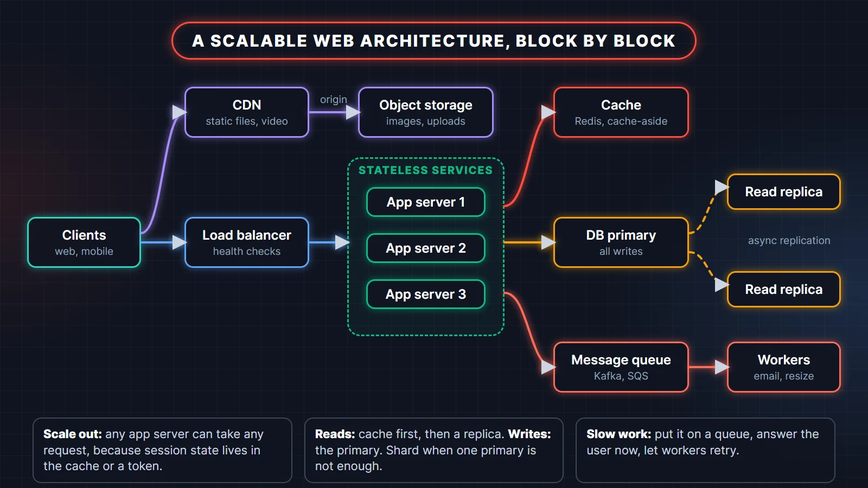Viewport: 868px width, 488px height.
Task: Click the Clients node box
Action: pos(84,242)
